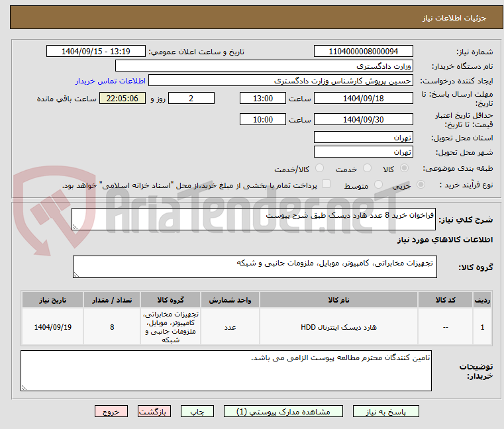Click the resize handle of توضیحات خریدار box
The height and width of the screenshot is (429, 504).
pos(24,387)
